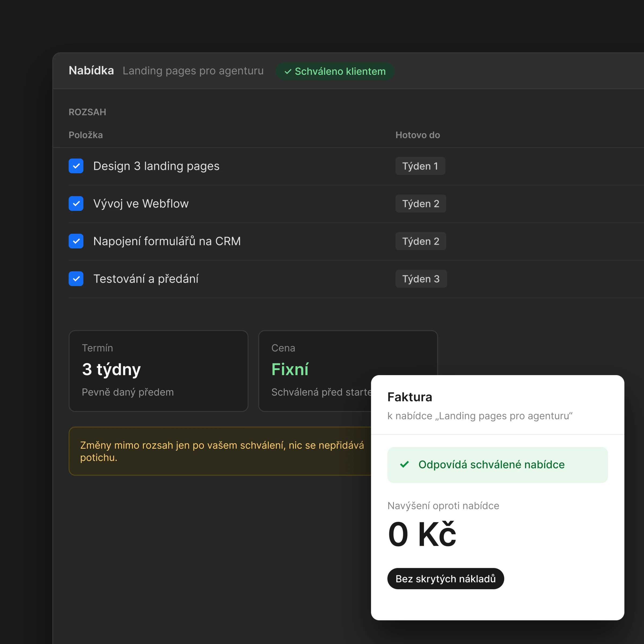This screenshot has width=644, height=644.
Task: Click the Vývoj ve Webflow row text
Action: pyautogui.click(x=141, y=204)
